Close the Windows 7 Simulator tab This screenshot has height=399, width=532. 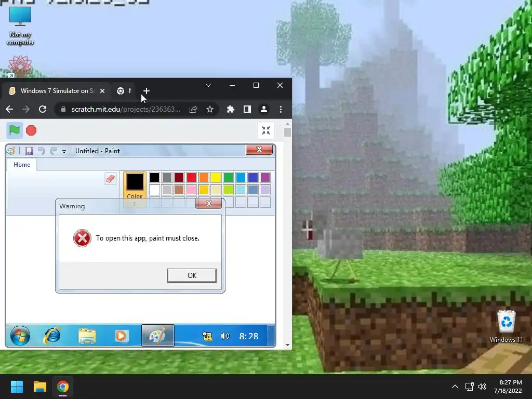coord(102,91)
